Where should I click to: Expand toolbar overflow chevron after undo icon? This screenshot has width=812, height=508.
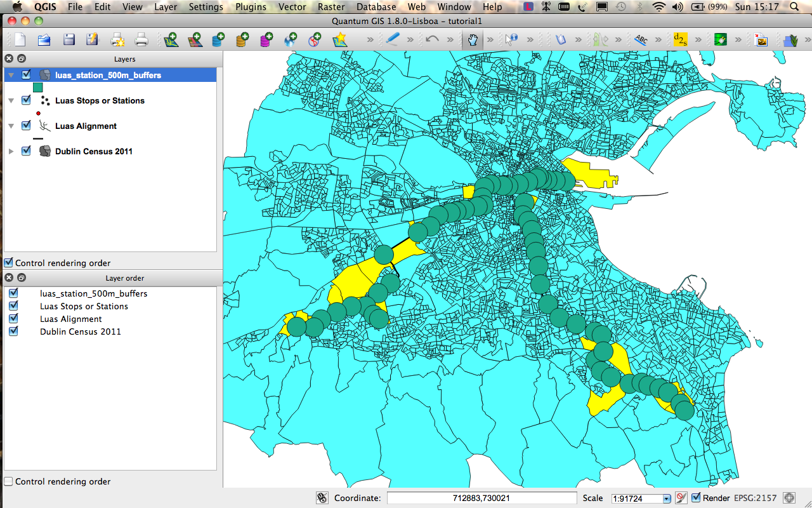pos(450,39)
